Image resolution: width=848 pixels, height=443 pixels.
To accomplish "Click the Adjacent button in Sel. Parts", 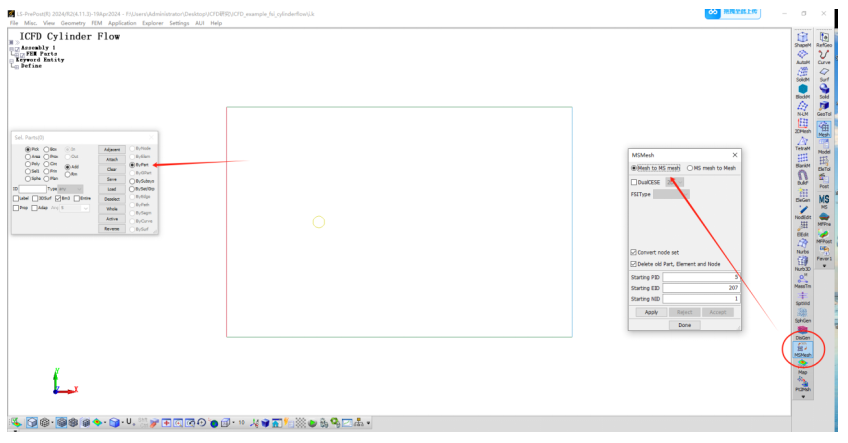I will pos(112,150).
